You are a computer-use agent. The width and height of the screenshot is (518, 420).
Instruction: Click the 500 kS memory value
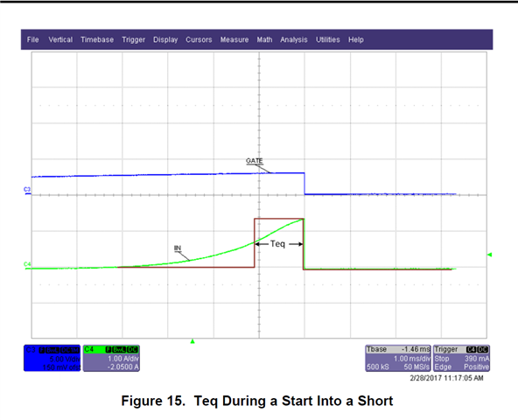pyautogui.click(x=378, y=367)
